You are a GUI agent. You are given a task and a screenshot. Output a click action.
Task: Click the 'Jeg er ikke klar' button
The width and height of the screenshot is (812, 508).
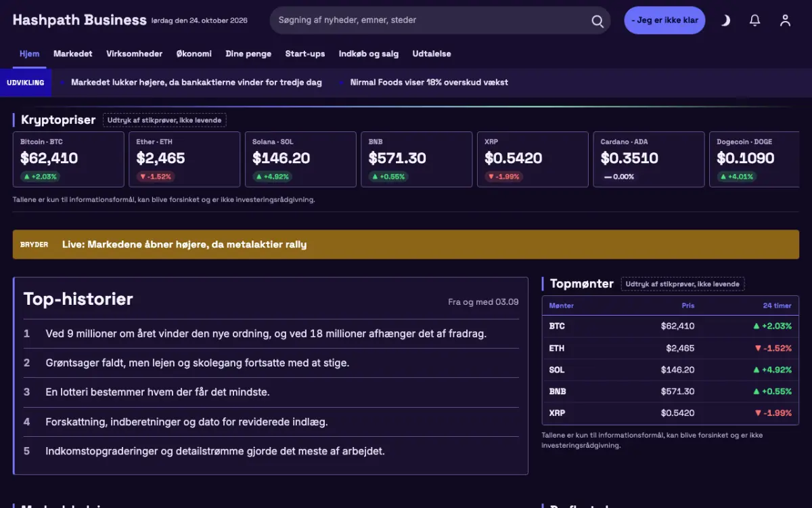coord(664,20)
